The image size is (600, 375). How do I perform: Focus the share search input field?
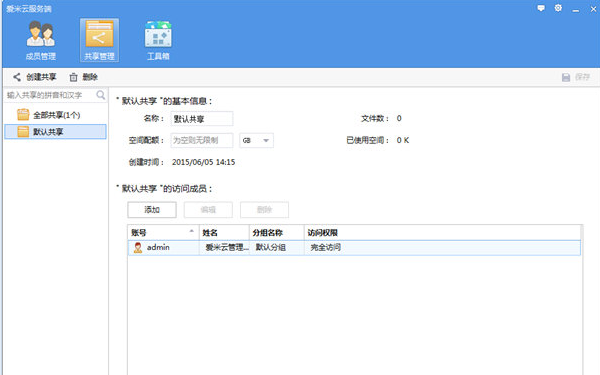click(x=50, y=95)
